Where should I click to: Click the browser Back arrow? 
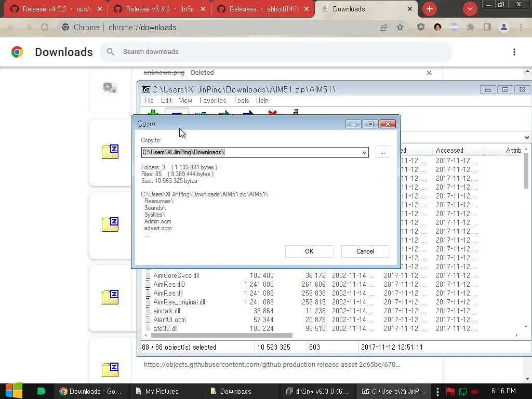pyautogui.click(x=11, y=27)
